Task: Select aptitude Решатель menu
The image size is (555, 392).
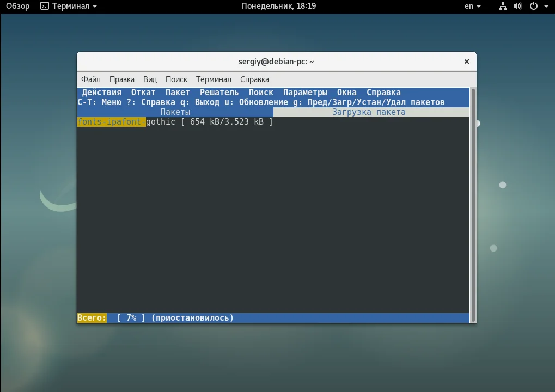Action: pyautogui.click(x=219, y=93)
